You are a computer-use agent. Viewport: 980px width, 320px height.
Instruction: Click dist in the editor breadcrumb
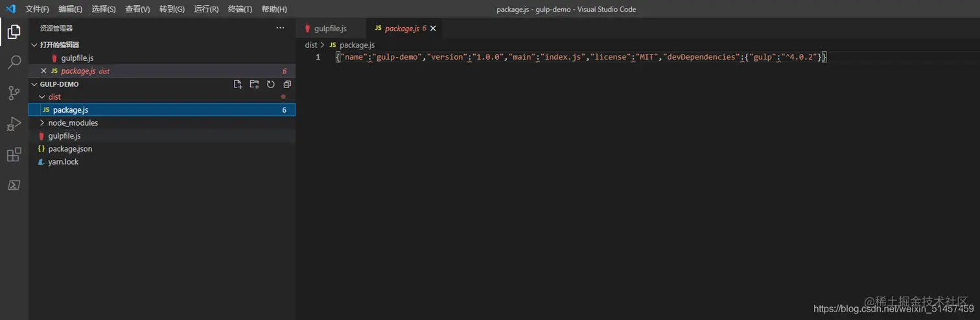(x=311, y=45)
